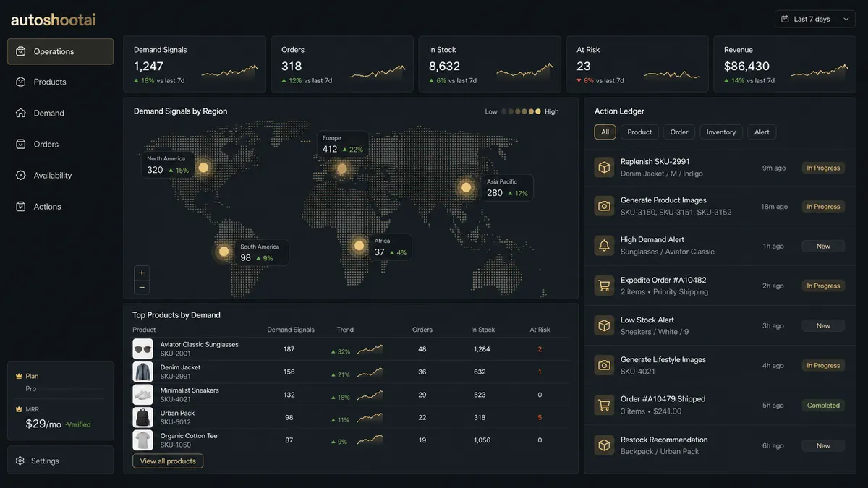The width and height of the screenshot is (868, 488).
Task: Click the Operations sidebar icon
Action: 21,51
